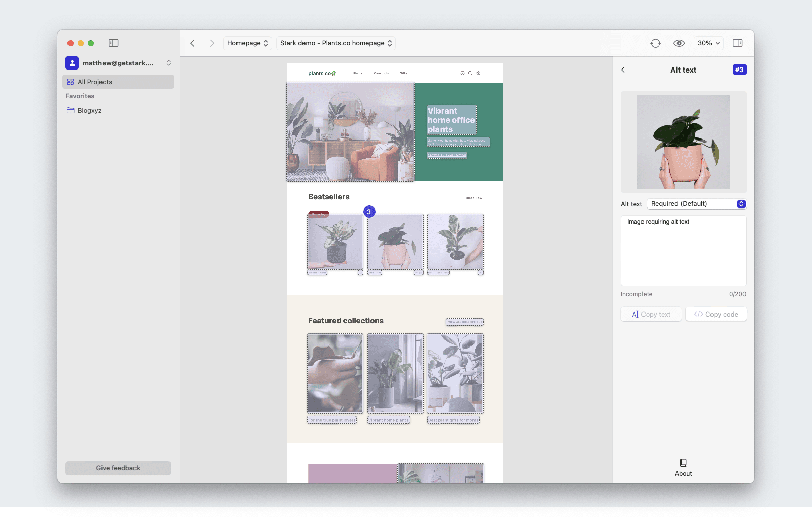
Task: Toggle the left sidebar panel icon
Action: (113, 43)
